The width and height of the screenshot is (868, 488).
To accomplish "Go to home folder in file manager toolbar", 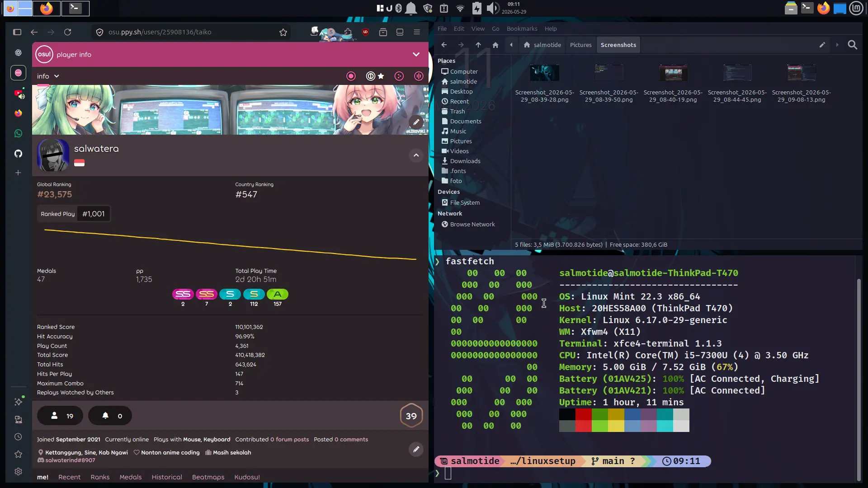I will [495, 45].
